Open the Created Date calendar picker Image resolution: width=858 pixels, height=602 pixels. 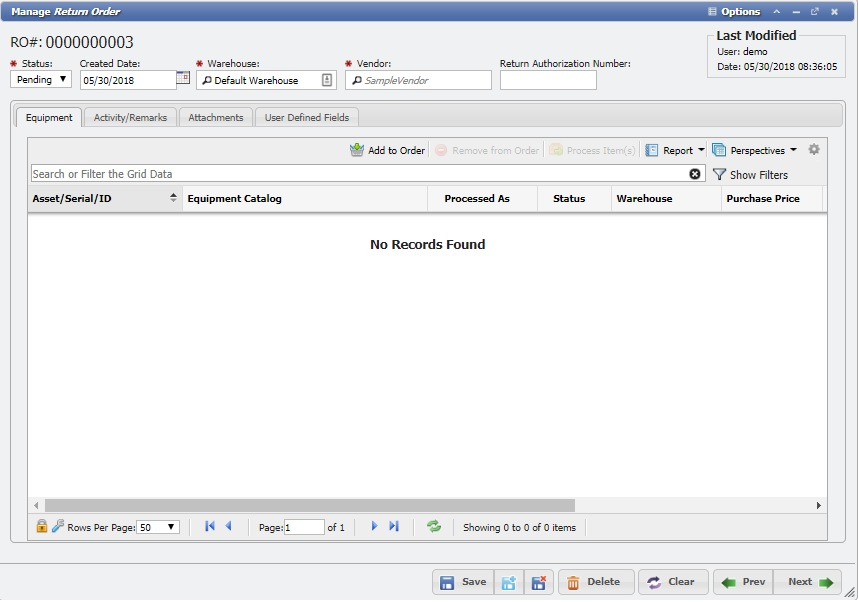[183, 78]
